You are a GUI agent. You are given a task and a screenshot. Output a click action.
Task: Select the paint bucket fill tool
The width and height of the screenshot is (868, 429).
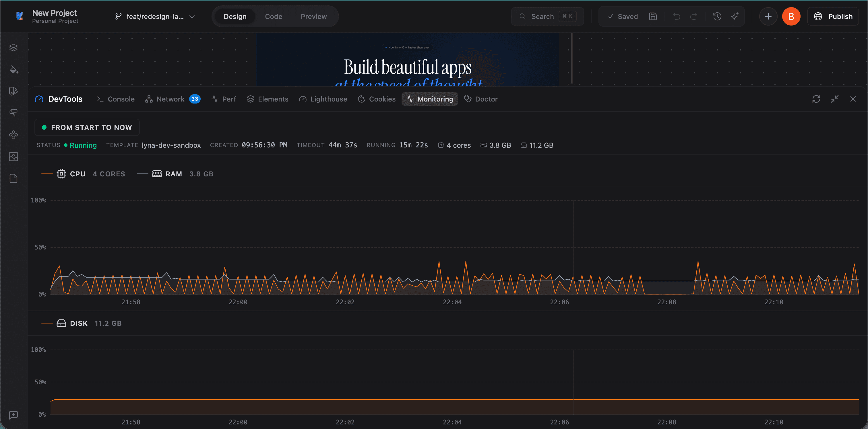13,70
